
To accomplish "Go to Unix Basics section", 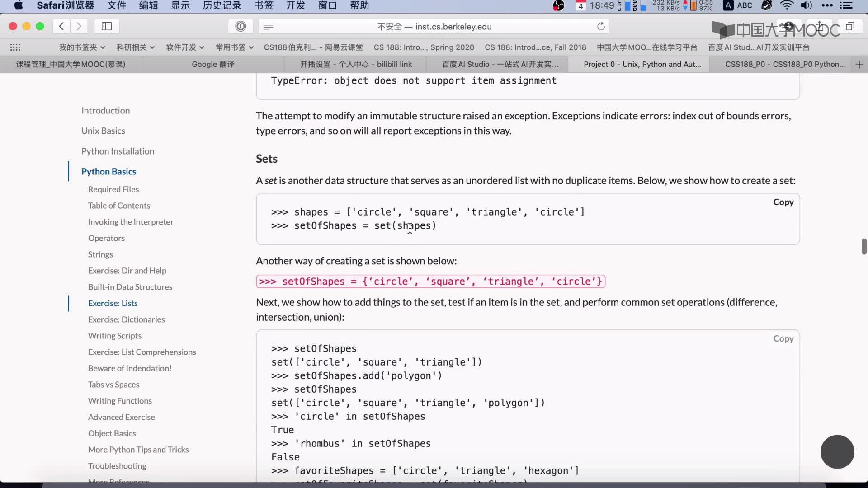I will [x=103, y=131].
